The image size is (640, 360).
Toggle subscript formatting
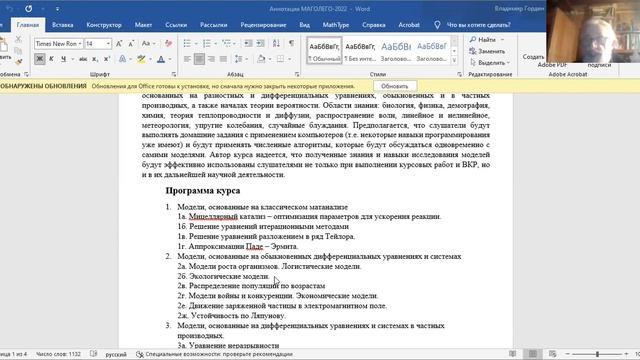(95, 59)
